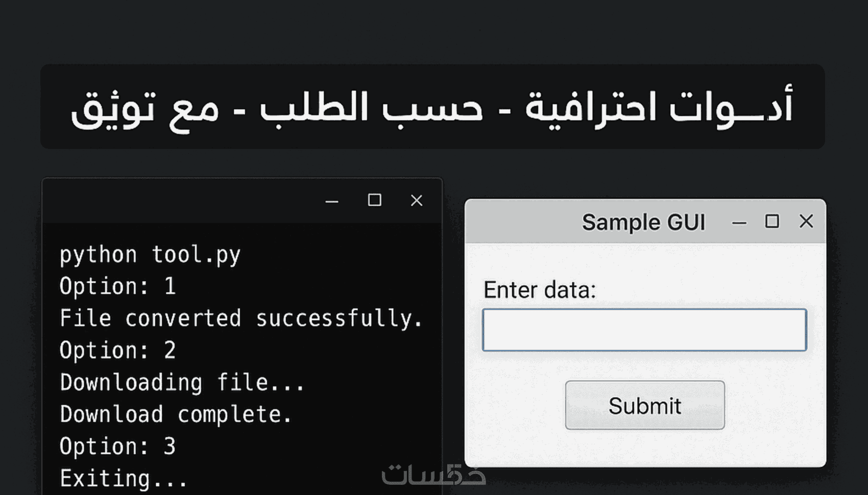Click the "python tool.py" command line
The width and height of the screenshot is (868, 495).
(x=150, y=255)
